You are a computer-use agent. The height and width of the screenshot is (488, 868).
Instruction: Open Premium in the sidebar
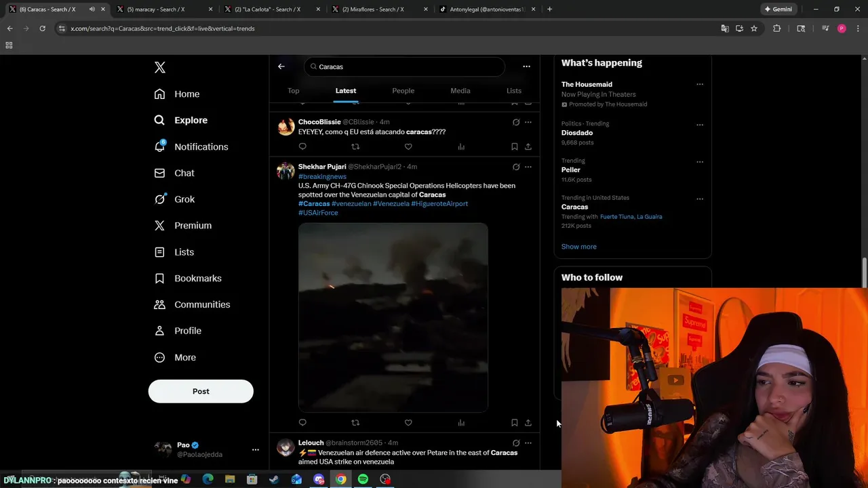click(183, 225)
